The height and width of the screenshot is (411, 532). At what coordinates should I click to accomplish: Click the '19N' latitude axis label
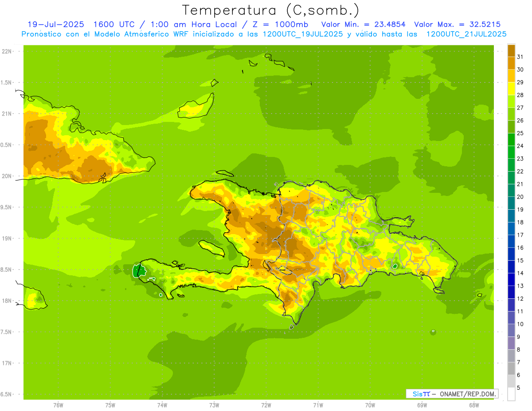coord(7,239)
